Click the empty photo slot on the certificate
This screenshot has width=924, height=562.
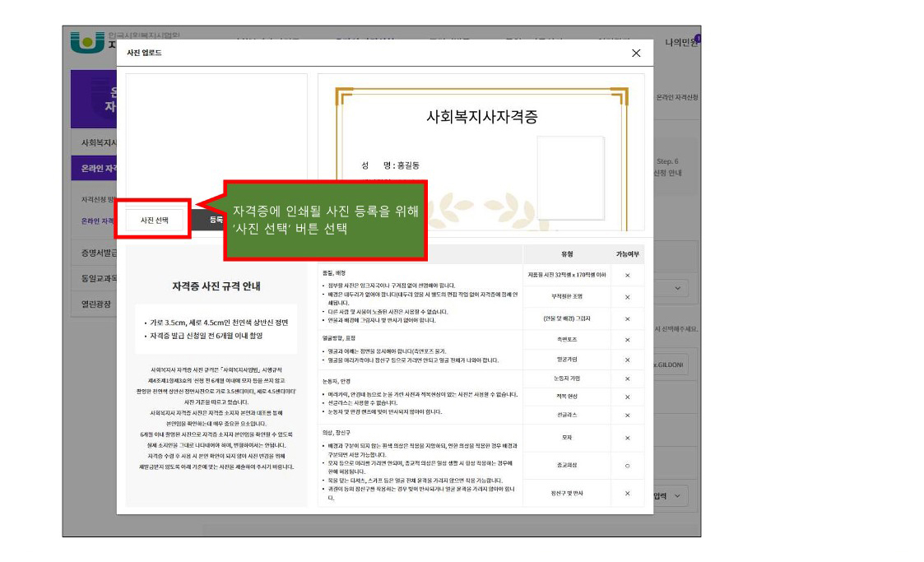(x=570, y=178)
